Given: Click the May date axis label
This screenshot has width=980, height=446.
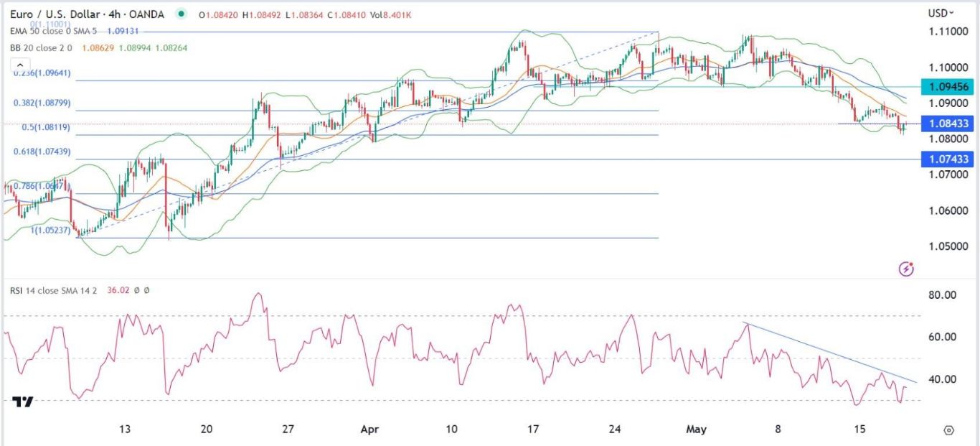Looking at the screenshot, I should click(x=697, y=429).
